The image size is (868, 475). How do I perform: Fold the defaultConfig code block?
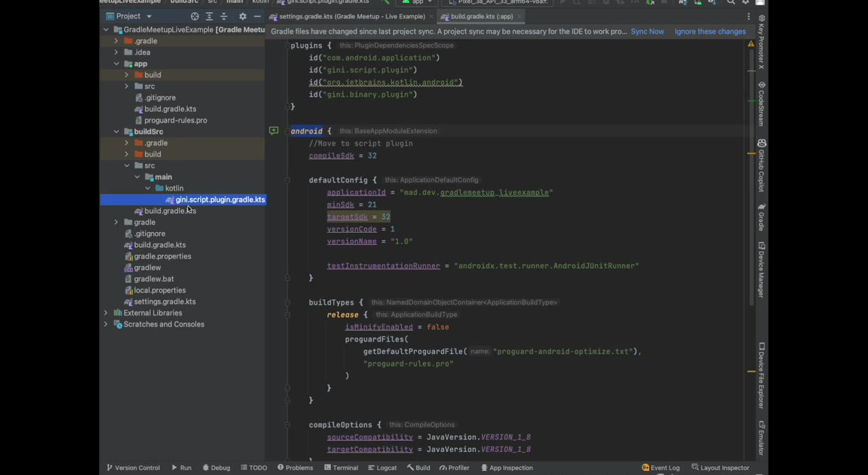click(x=288, y=180)
